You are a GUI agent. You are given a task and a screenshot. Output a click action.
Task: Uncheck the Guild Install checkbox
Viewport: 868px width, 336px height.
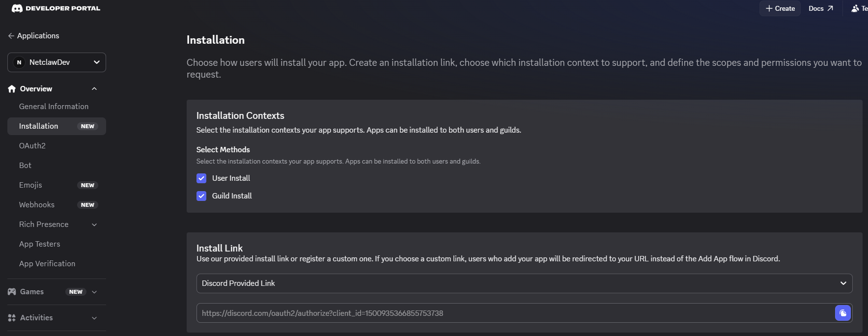pyautogui.click(x=201, y=196)
